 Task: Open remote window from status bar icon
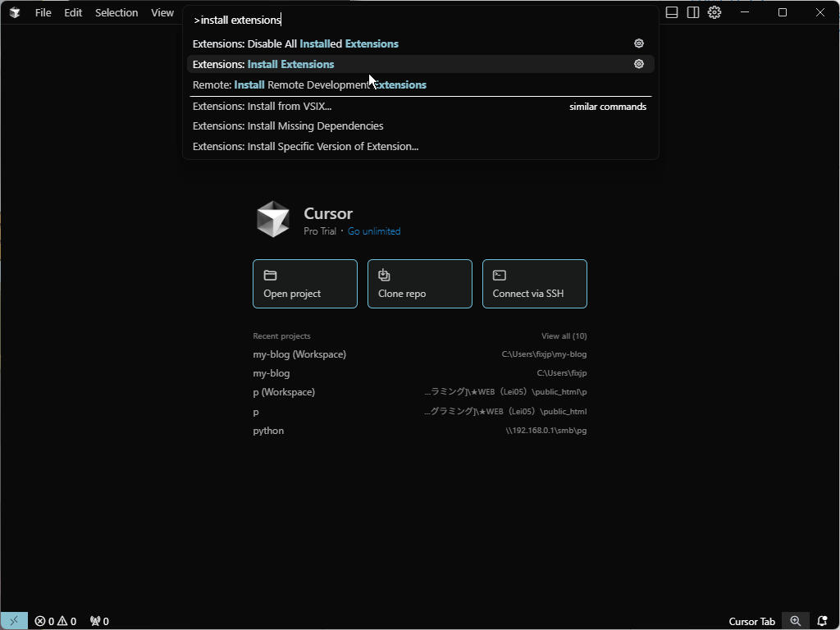(13, 621)
